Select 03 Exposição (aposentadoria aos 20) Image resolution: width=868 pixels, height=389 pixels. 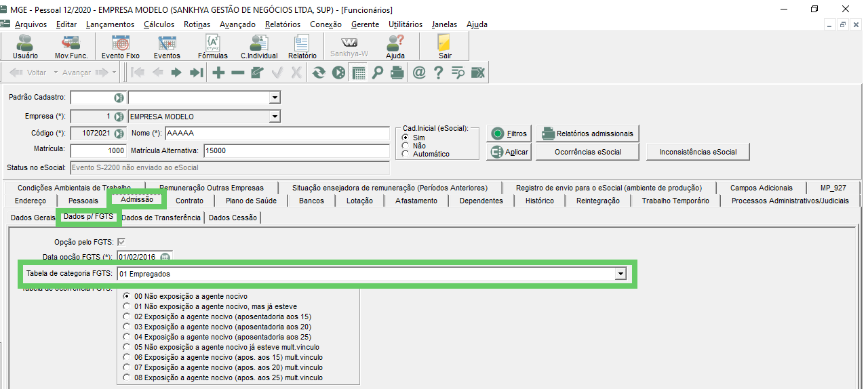(126, 327)
